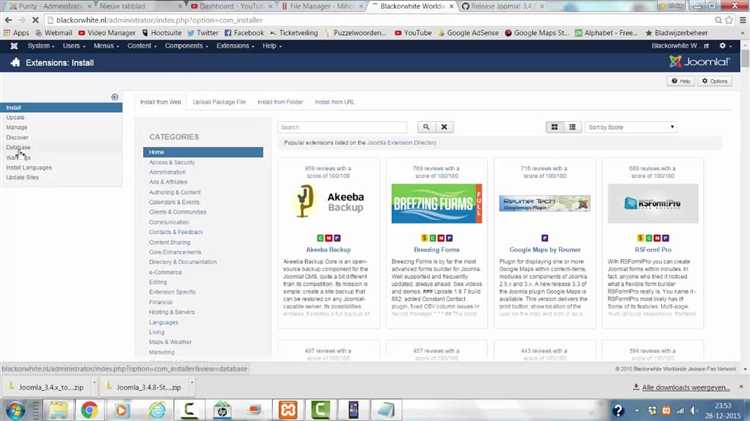Select the Install from Web tab
Image resolution: width=750 pixels, height=421 pixels.
[x=161, y=102]
